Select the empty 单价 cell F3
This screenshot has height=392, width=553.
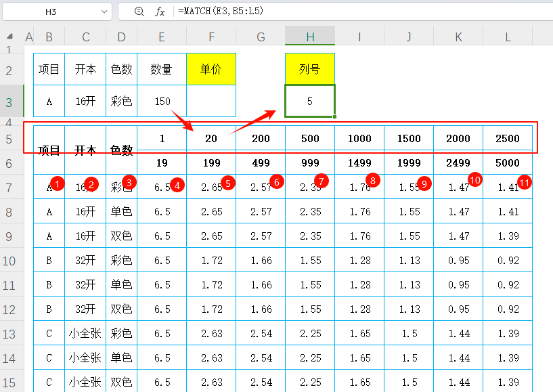211,102
